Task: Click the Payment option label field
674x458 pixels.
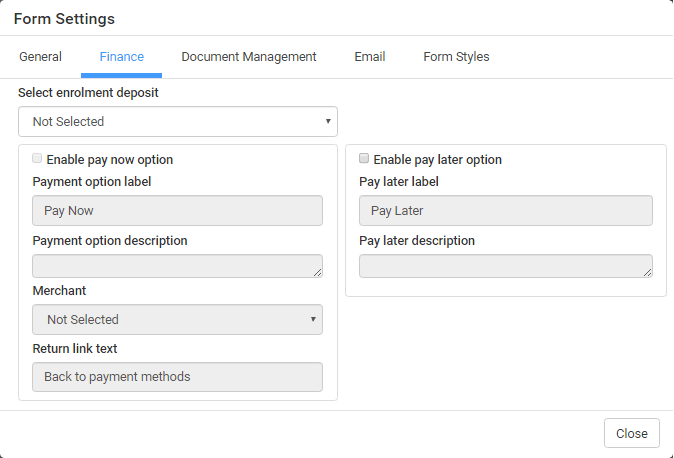Action: coord(178,211)
